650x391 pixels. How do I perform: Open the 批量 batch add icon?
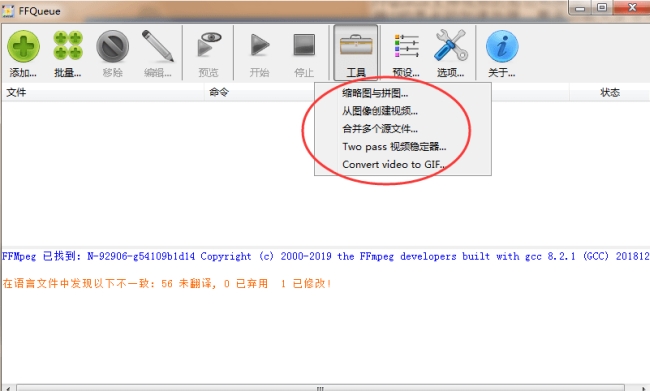(68, 46)
